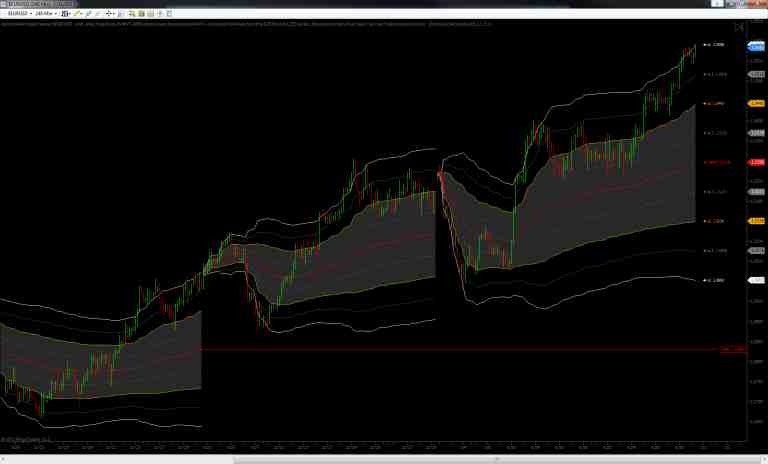The width and height of the screenshot is (768, 464).
Task: Click the horizontal scrollbar below the chart
Action: [x=380, y=459]
